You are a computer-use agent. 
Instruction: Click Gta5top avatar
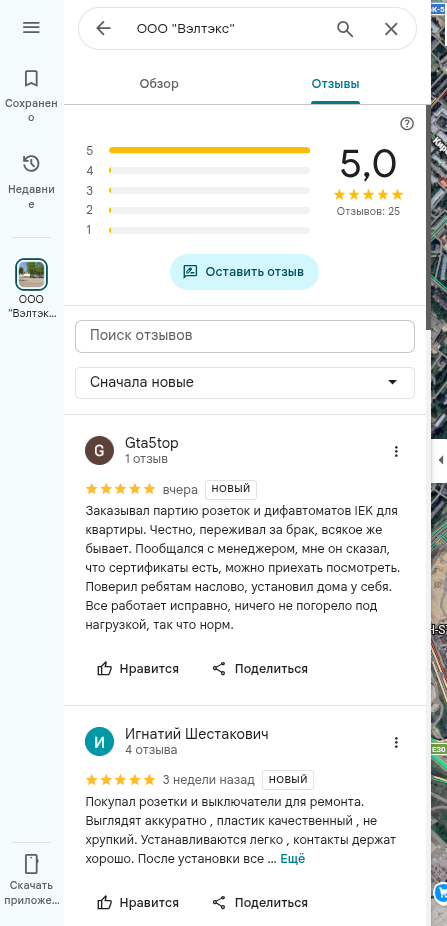[100, 451]
